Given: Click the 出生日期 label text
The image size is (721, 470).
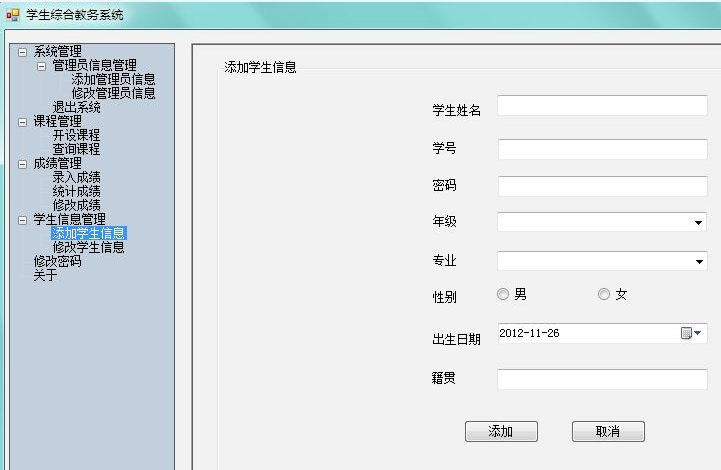Looking at the screenshot, I should click(457, 339).
